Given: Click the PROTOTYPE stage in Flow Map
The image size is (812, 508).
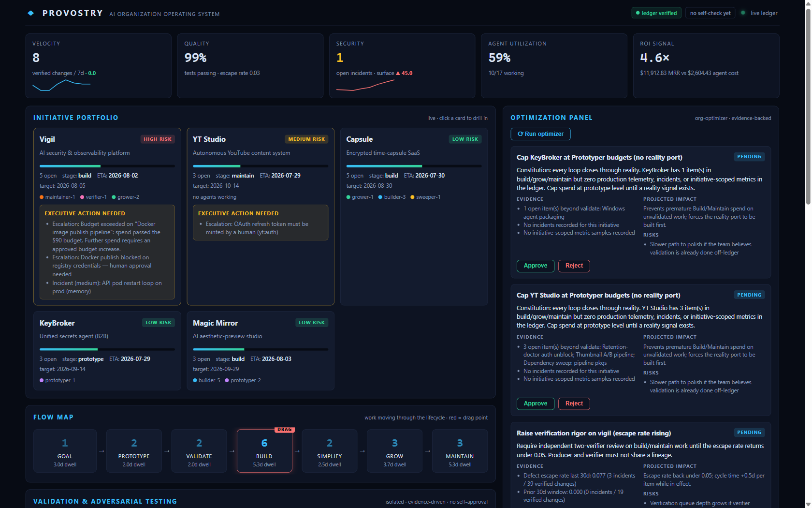Looking at the screenshot, I should pyautogui.click(x=134, y=451).
